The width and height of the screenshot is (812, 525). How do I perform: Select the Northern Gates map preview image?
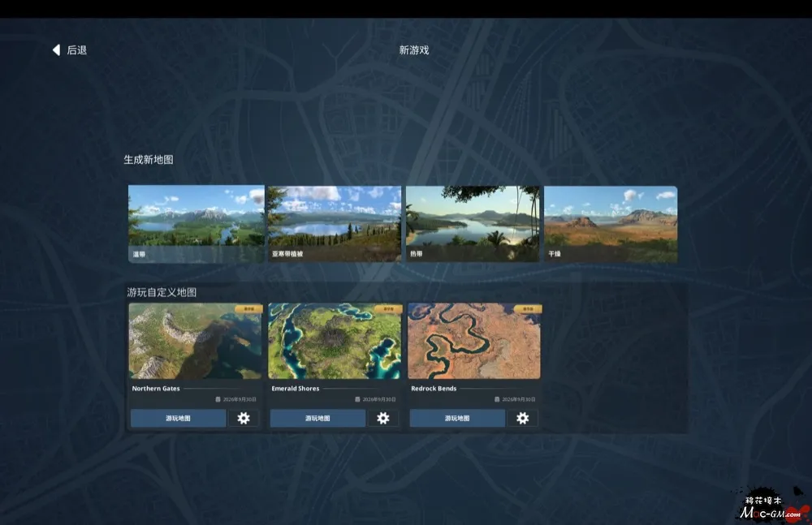196,341
